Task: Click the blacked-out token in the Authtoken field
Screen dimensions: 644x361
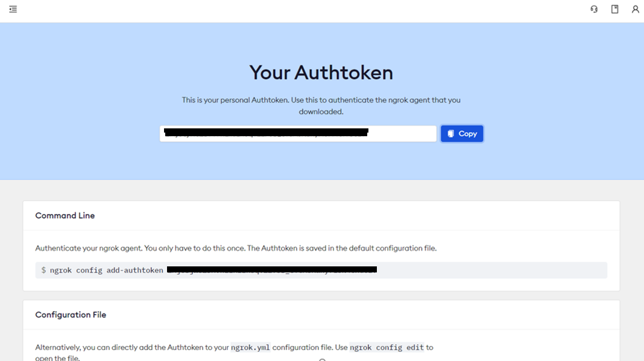Action: pyautogui.click(x=266, y=133)
